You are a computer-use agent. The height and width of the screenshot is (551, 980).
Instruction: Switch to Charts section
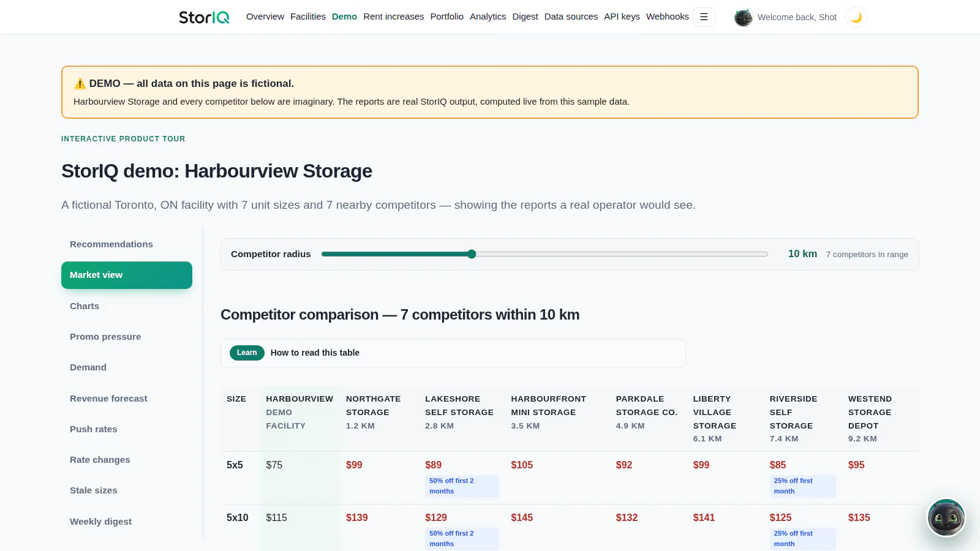coord(127,306)
